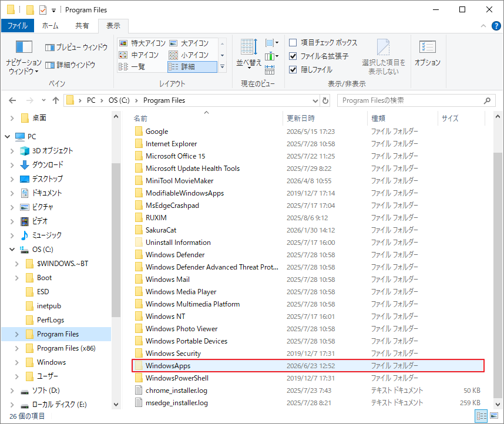Sort by the 名前 column header

pyautogui.click(x=206, y=118)
